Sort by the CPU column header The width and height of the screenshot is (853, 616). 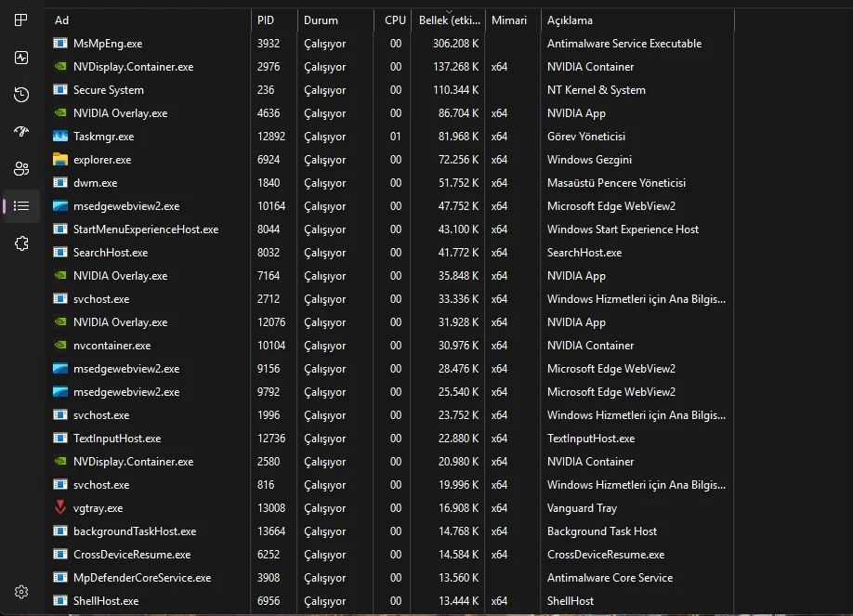pyautogui.click(x=393, y=20)
